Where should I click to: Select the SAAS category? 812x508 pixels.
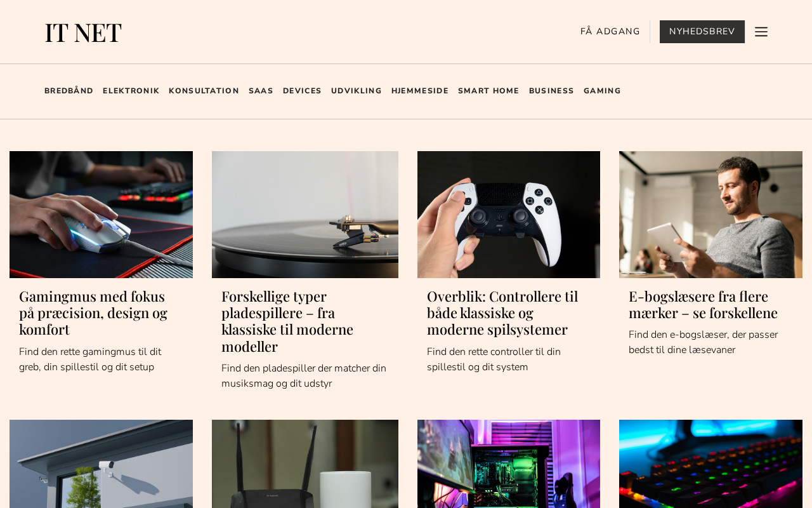(x=261, y=91)
